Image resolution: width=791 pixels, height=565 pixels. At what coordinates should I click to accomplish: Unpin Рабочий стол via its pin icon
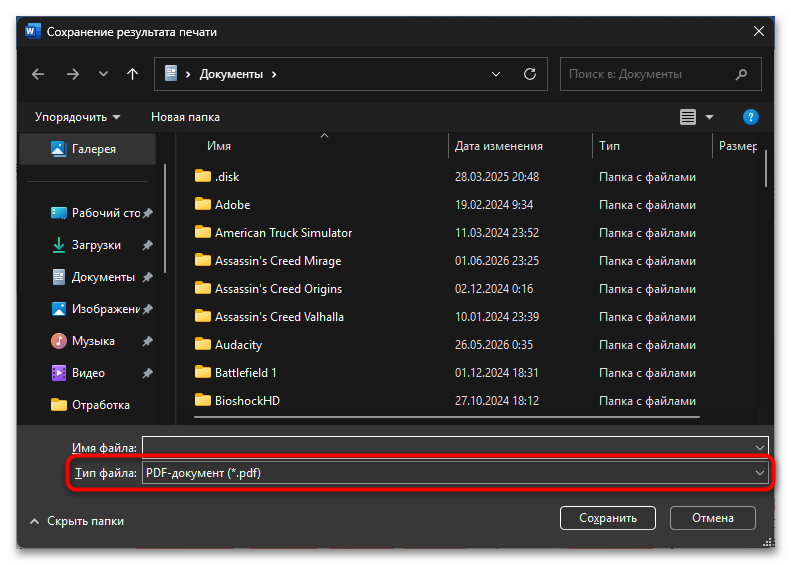pyautogui.click(x=147, y=213)
